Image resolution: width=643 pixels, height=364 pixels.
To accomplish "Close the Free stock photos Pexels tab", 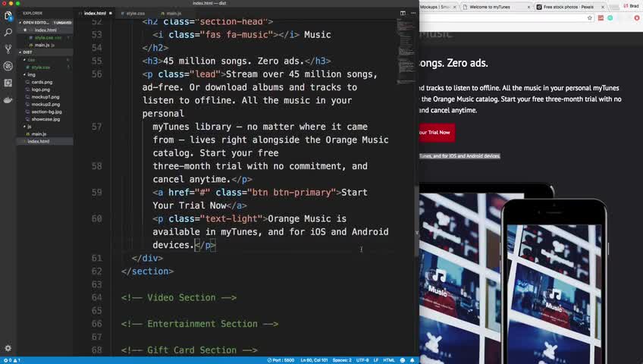I will (603, 7).
